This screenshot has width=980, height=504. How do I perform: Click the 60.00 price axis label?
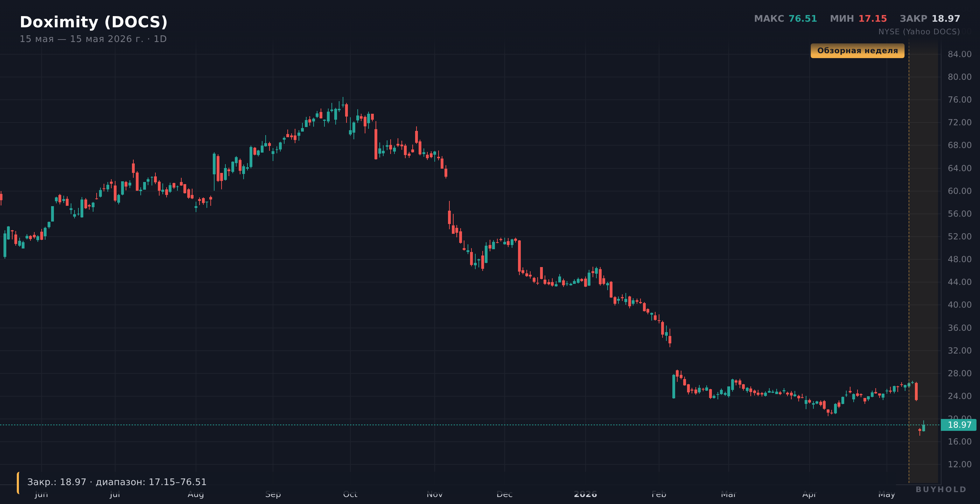tap(959, 191)
